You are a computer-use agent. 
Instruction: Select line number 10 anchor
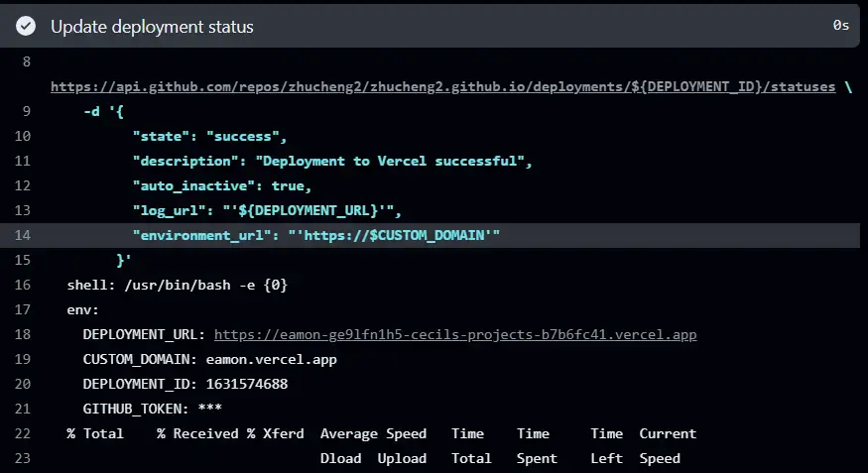tap(23, 136)
